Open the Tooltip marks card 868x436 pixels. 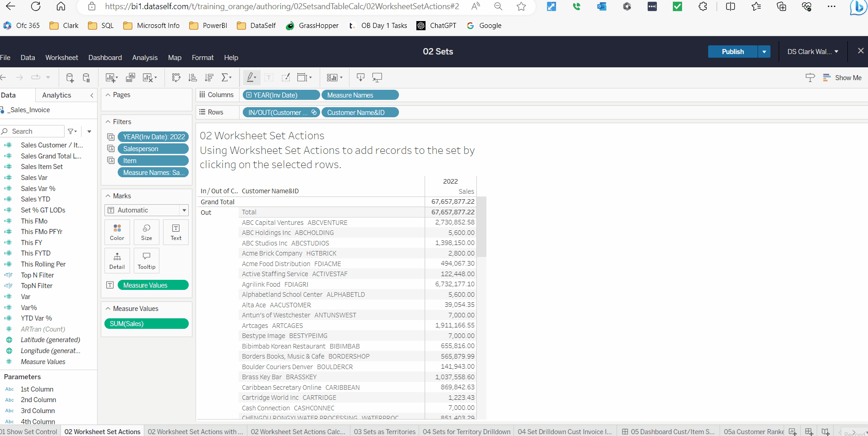146,261
